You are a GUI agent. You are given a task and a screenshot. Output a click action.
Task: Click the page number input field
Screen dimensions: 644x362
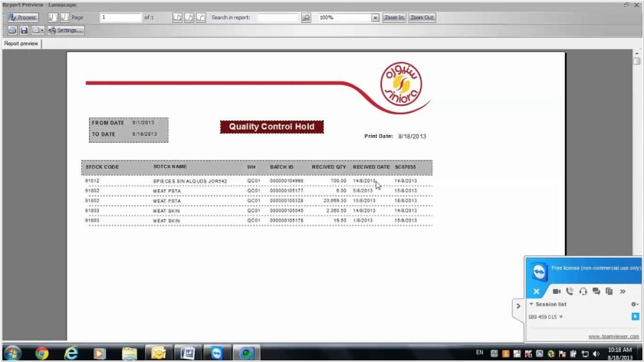(120, 18)
